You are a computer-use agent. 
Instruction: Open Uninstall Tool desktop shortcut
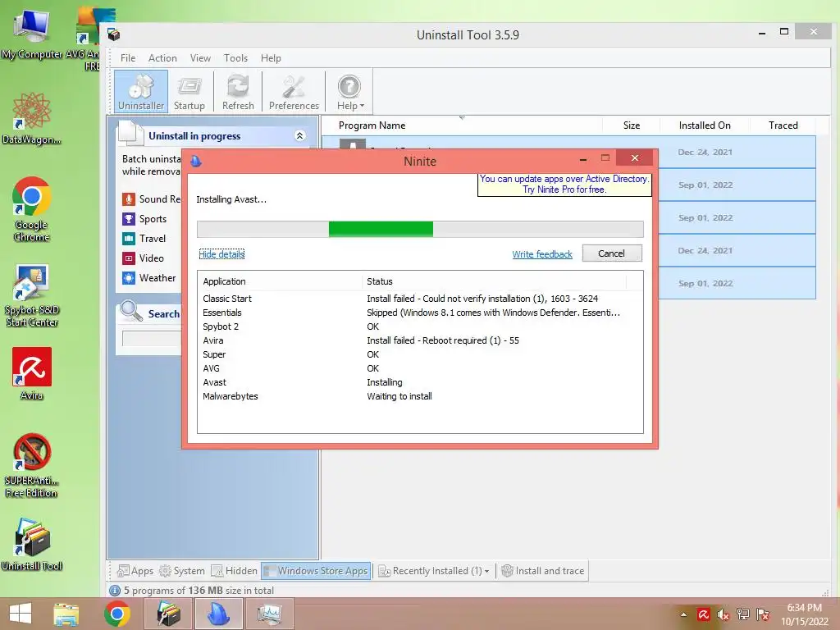click(x=32, y=545)
